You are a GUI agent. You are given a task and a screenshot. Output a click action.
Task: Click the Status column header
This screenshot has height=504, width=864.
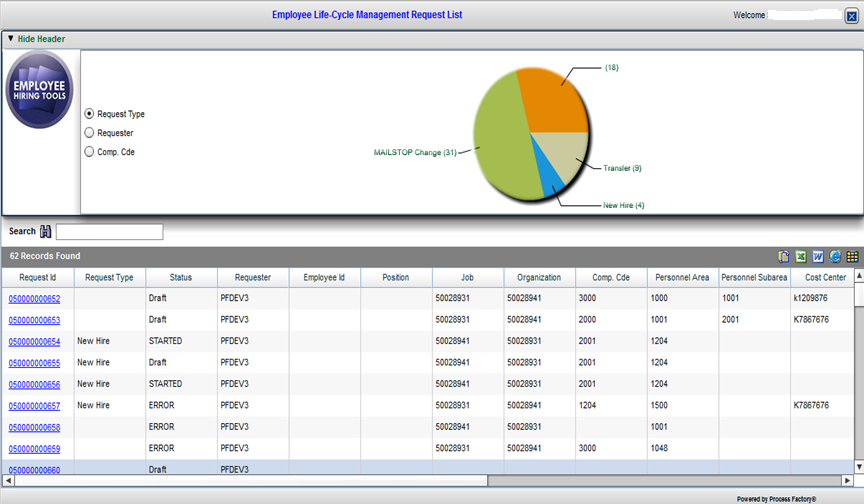click(x=180, y=277)
